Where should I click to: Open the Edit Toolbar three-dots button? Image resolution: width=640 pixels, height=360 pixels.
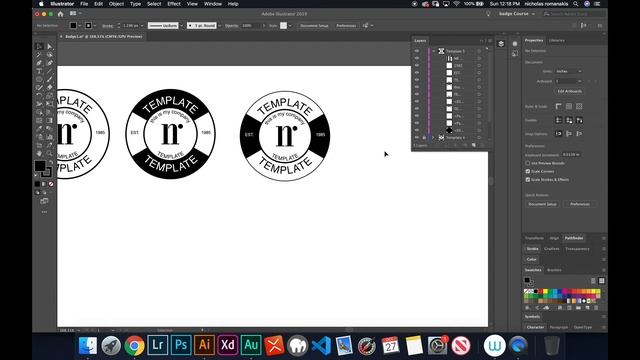pos(44,212)
